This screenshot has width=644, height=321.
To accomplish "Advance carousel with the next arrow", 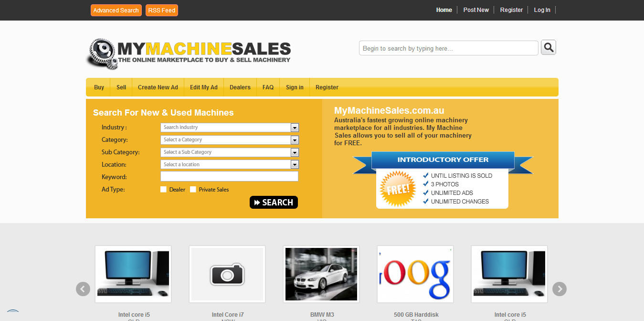I will click(560, 289).
